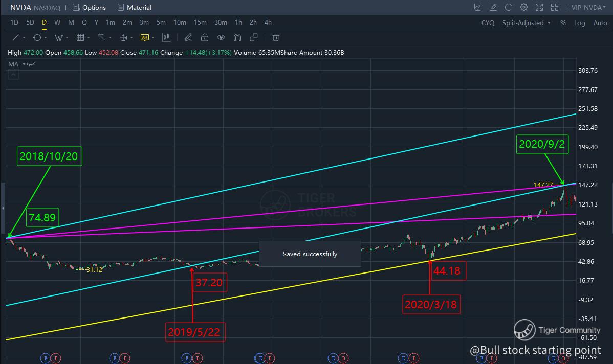Switch to the 1D timeframe tab

point(14,22)
